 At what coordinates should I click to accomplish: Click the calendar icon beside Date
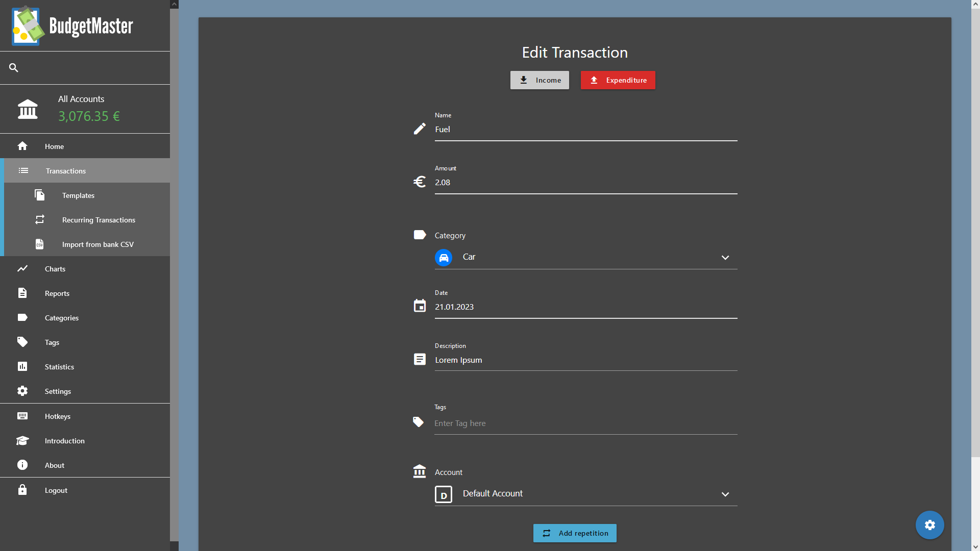pos(420,306)
